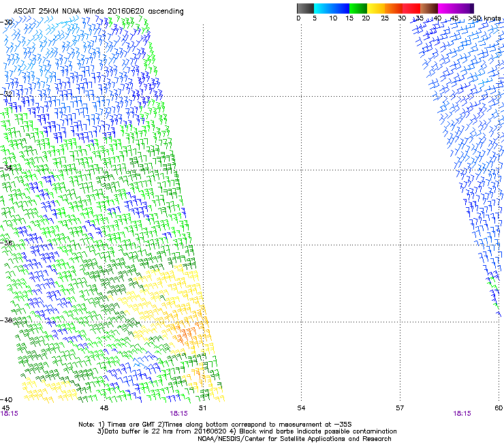Click the '25' label under the color legend
The width and height of the screenshot is (504, 443).
[x=385, y=18]
